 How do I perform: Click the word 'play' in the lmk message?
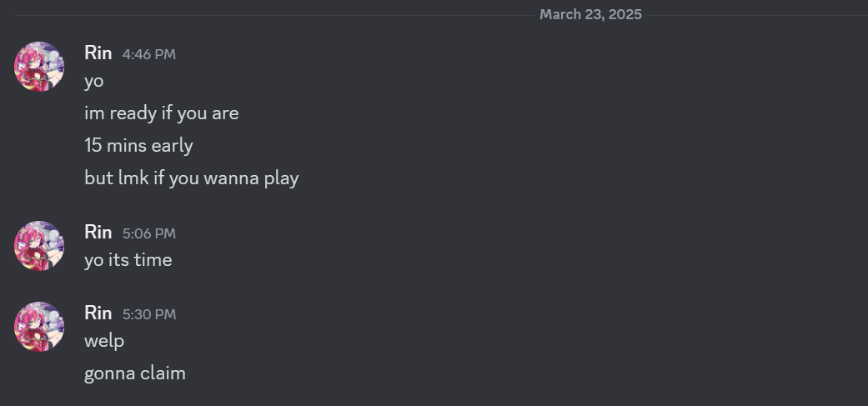281,178
